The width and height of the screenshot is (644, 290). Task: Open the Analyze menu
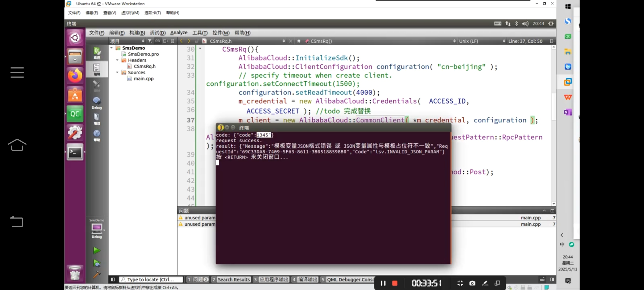pyautogui.click(x=179, y=33)
